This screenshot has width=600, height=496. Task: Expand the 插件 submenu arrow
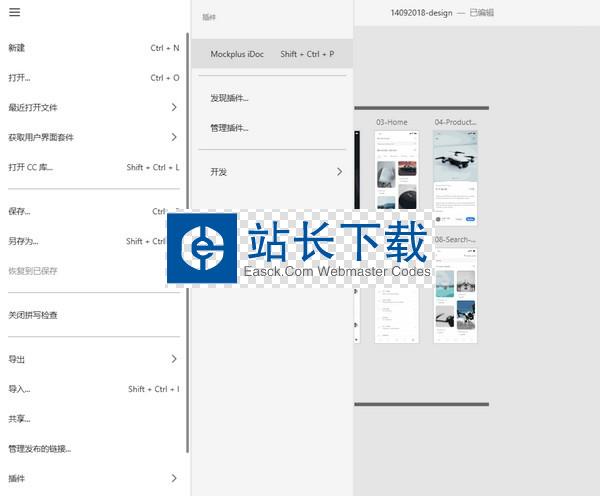click(173, 479)
